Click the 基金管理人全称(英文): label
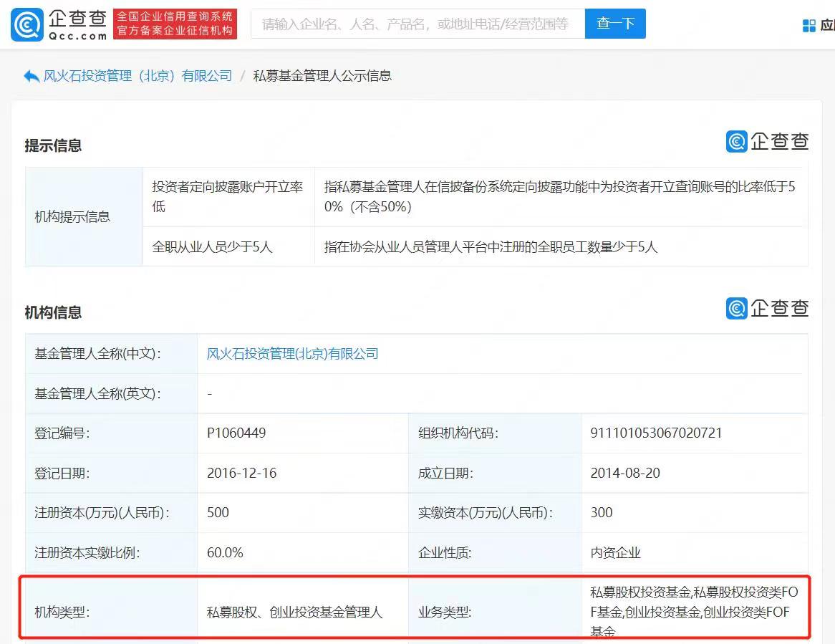Image resolution: width=835 pixels, height=644 pixels. pos(97,394)
